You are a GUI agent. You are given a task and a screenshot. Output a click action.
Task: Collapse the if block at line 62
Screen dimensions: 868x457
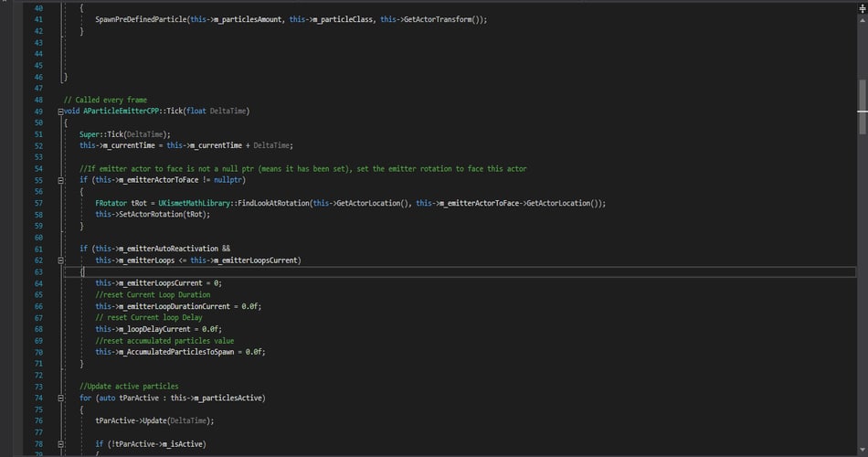[60, 260]
